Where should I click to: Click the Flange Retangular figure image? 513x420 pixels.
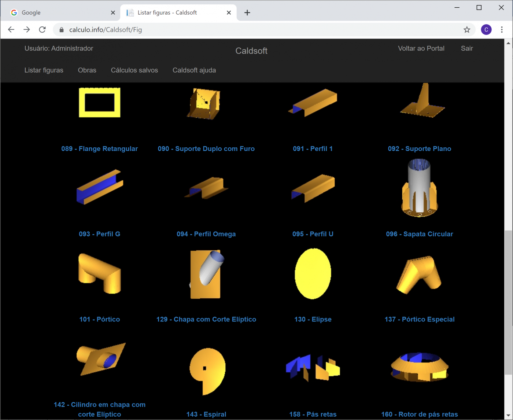coord(100,103)
